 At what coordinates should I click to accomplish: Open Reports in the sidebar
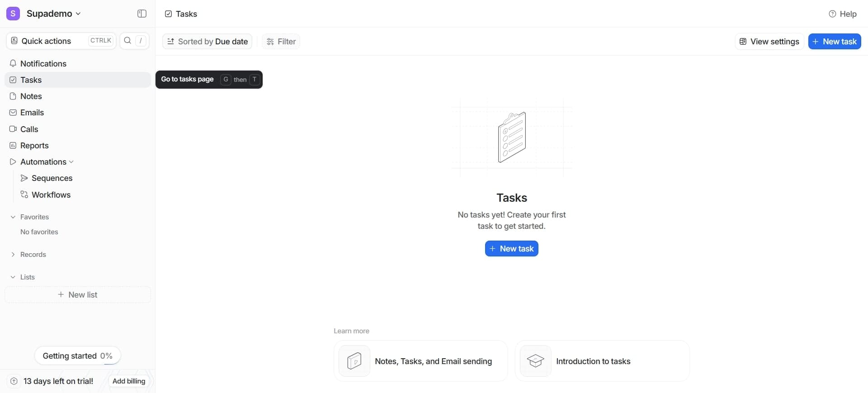(x=78, y=145)
